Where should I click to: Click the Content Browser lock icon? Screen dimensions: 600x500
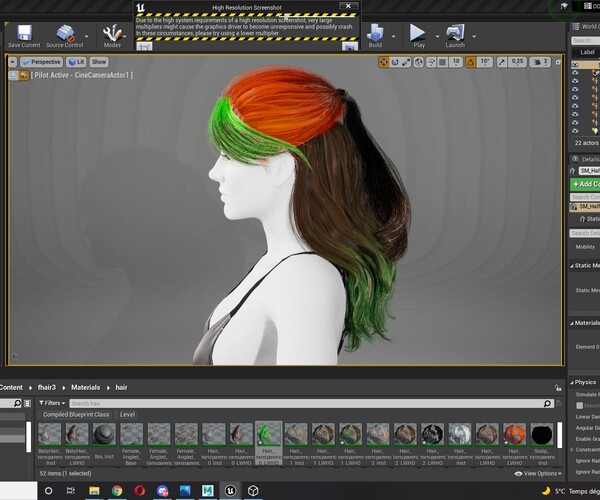558,388
